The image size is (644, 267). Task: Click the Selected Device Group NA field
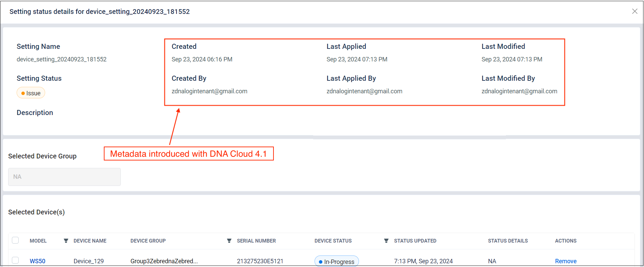(x=64, y=177)
